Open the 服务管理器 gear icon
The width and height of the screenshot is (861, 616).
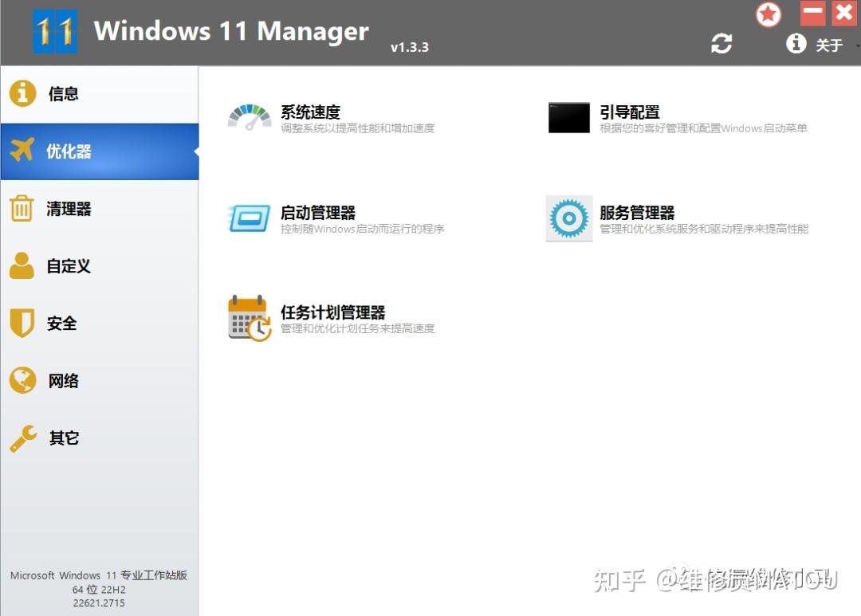[568, 218]
